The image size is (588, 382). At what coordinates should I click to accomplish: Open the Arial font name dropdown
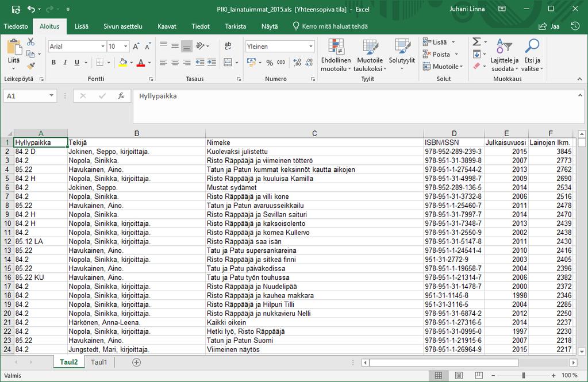click(x=103, y=47)
